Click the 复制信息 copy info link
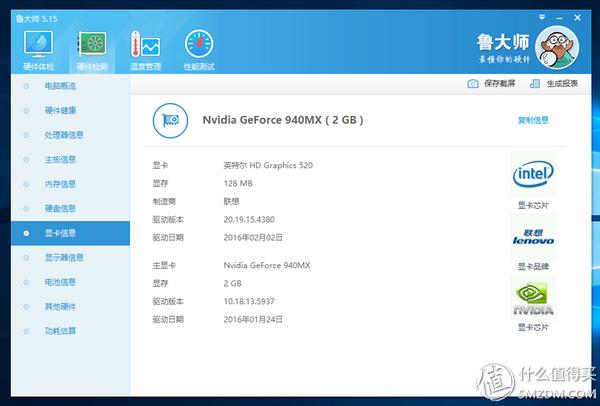Image resolution: width=600 pixels, height=406 pixels. coord(533,120)
